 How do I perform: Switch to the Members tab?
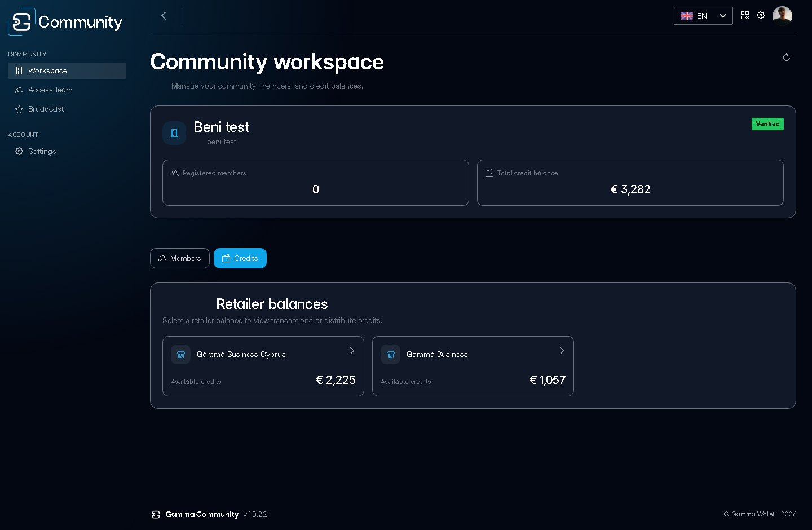coord(180,258)
